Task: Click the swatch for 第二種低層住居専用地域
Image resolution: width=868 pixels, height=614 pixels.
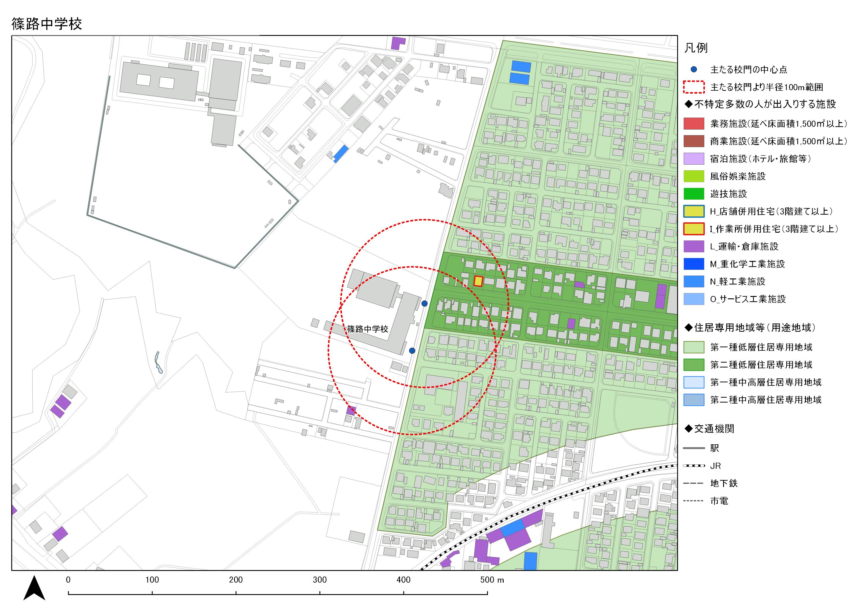Action: (694, 365)
